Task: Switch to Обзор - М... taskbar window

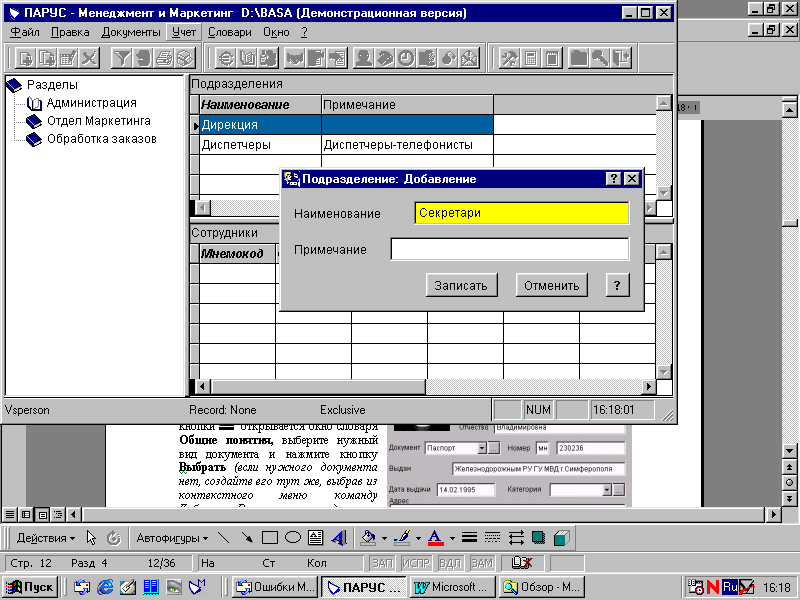Action: (542, 587)
